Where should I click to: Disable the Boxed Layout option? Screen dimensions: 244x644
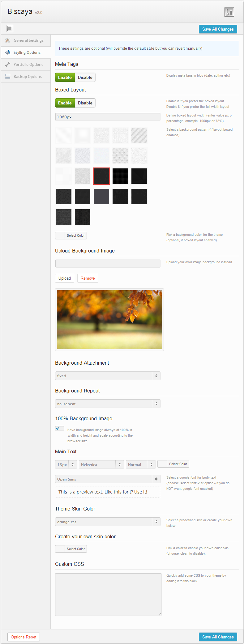(x=85, y=103)
